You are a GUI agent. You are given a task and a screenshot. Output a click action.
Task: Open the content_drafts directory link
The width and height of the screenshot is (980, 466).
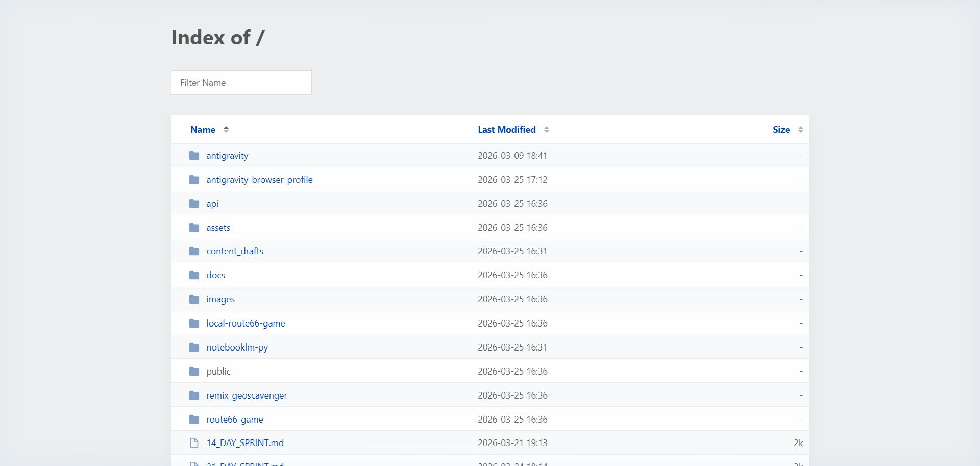pos(235,251)
